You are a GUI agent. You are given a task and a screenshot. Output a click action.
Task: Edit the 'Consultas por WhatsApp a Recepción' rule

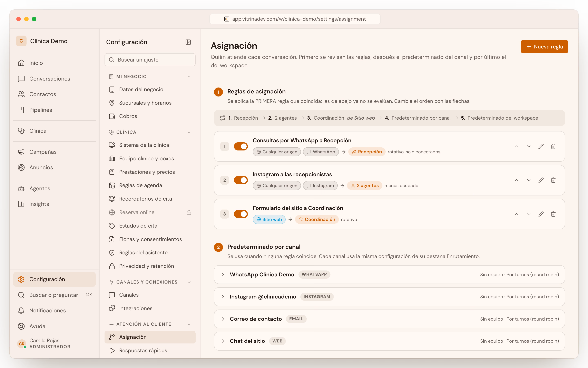541,146
